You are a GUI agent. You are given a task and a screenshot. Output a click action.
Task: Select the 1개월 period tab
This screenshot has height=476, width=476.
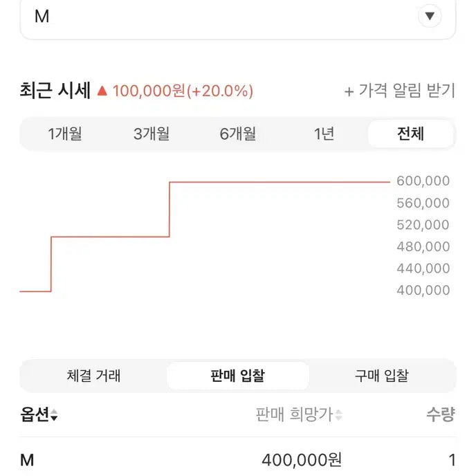click(x=65, y=134)
